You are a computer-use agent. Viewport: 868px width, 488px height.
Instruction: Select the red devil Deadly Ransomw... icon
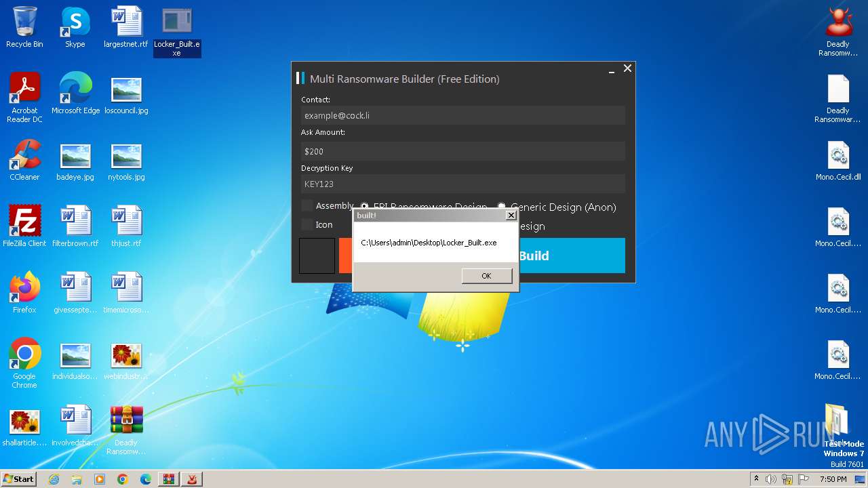point(838,32)
